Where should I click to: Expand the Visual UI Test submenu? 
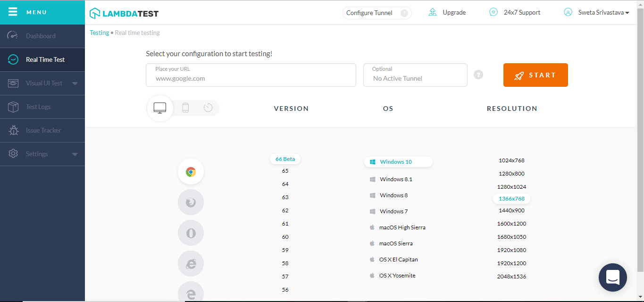75,84
